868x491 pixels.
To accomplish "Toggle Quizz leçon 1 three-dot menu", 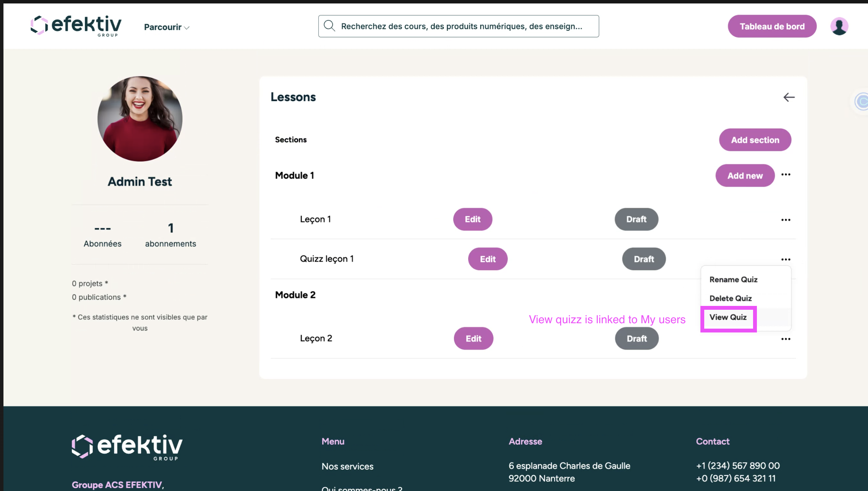I will [x=786, y=259].
